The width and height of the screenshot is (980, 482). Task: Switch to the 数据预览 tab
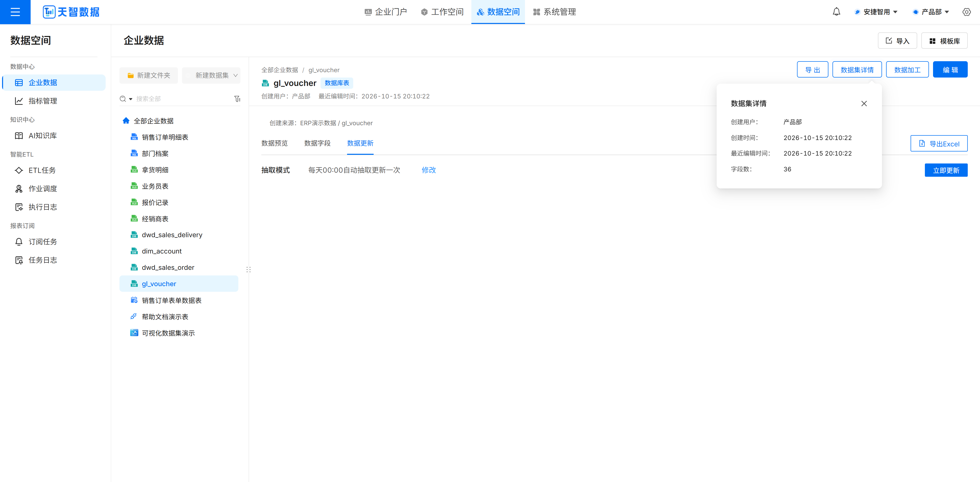coord(274,143)
